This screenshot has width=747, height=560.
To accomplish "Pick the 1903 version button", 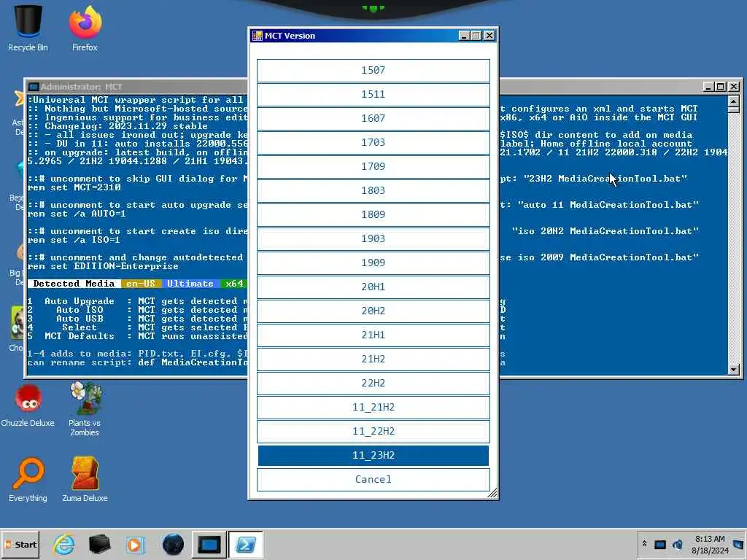I will (373, 238).
